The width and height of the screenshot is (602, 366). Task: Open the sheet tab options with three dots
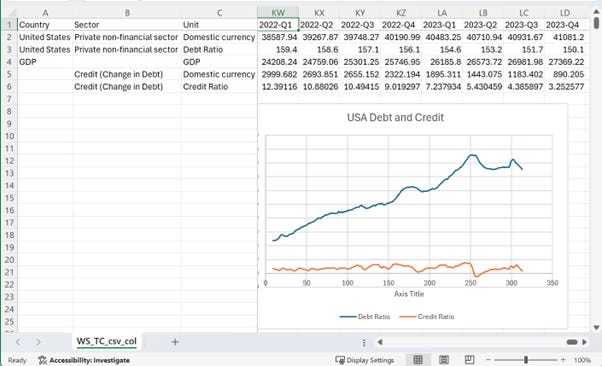click(x=364, y=342)
